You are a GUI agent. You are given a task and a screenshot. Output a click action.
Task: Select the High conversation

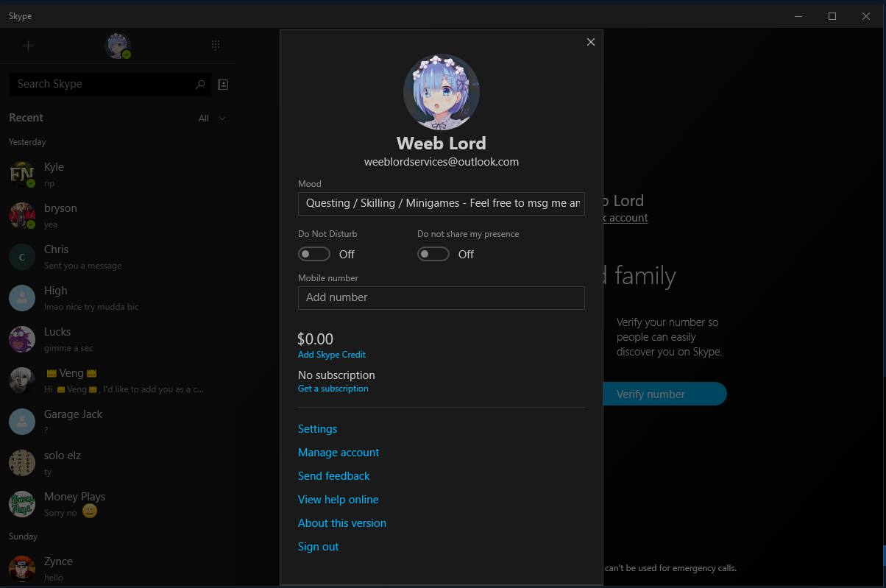(118, 298)
